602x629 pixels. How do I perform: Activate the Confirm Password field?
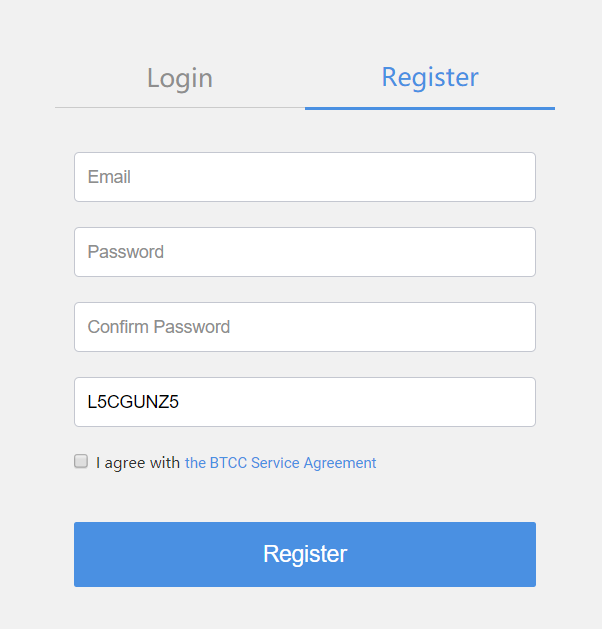(x=305, y=327)
